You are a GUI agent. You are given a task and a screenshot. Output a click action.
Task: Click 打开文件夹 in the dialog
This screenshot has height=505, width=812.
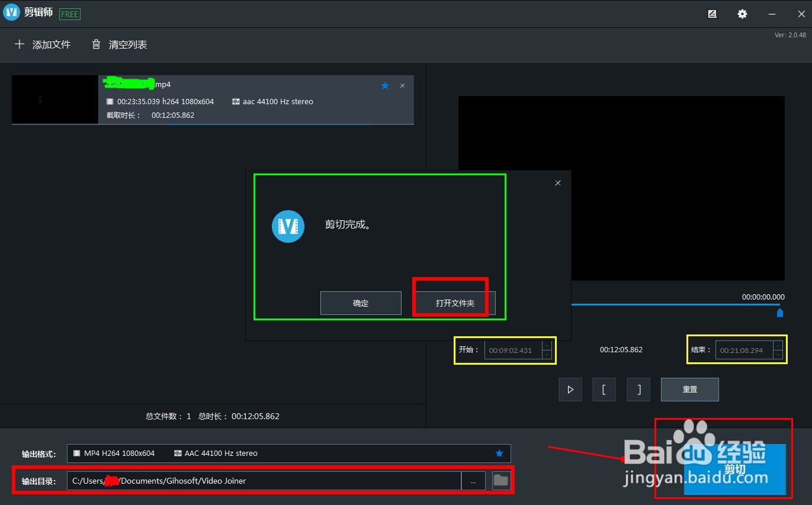click(x=455, y=303)
